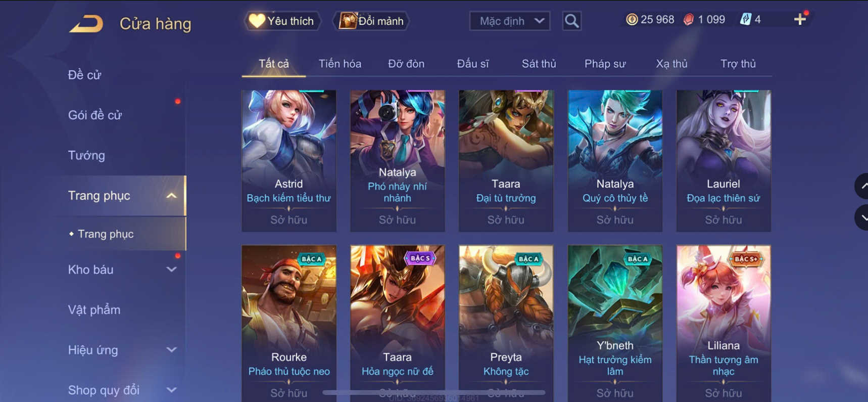Image resolution: width=868 pixels, height=402 pixels.
Task: Go to Gói đề cử
Action: point(95,115)
